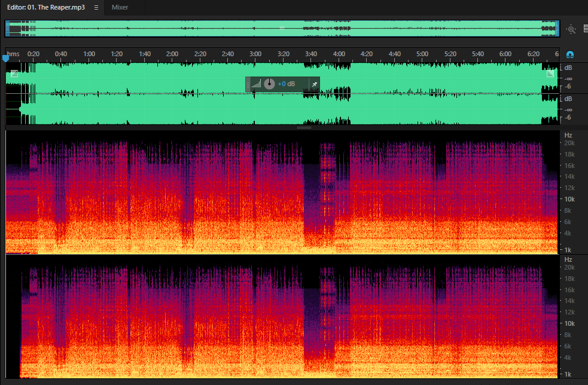Click the 1k mark on lower frequency scale
Screen dimensions: 588x385
pos(568,374)
